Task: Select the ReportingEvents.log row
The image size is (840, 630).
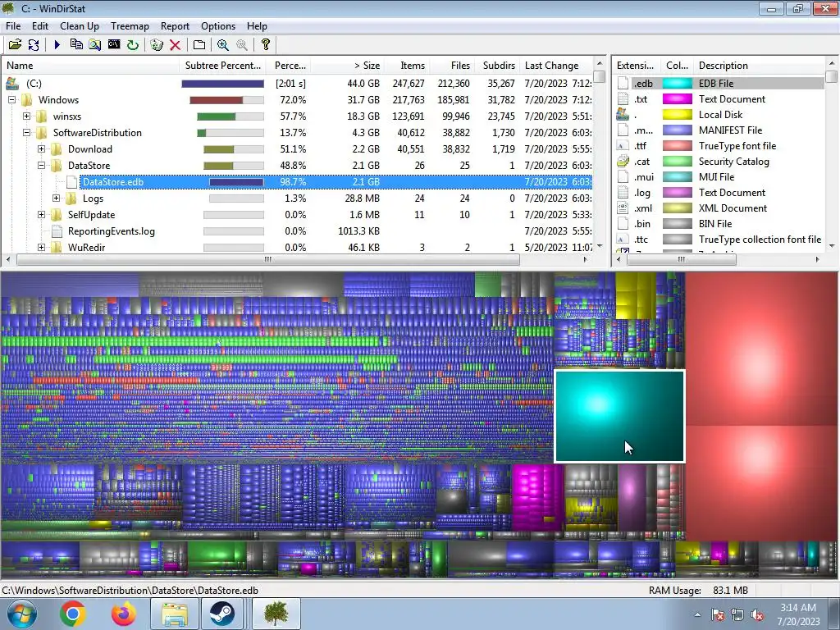Action: [x=297, y=231]
